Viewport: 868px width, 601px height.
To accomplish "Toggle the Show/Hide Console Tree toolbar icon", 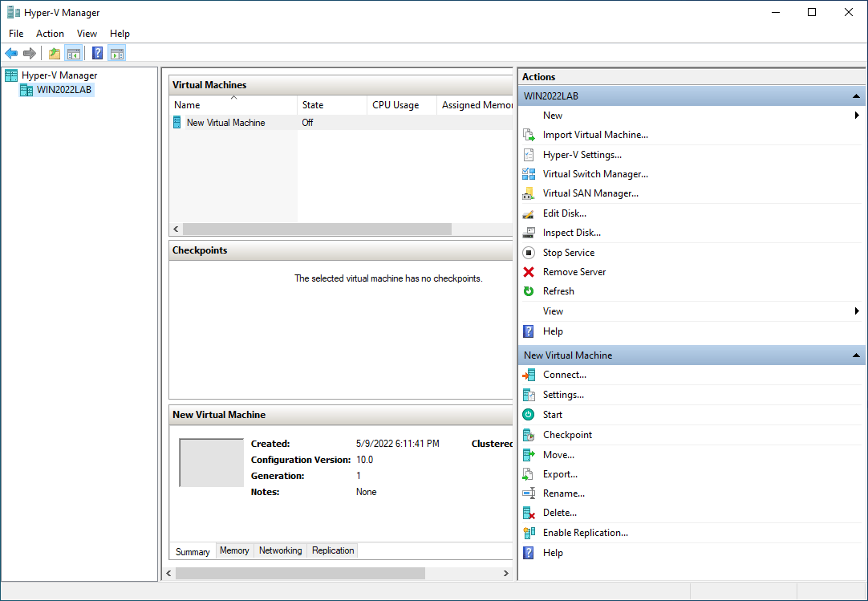I will point(73,53).
